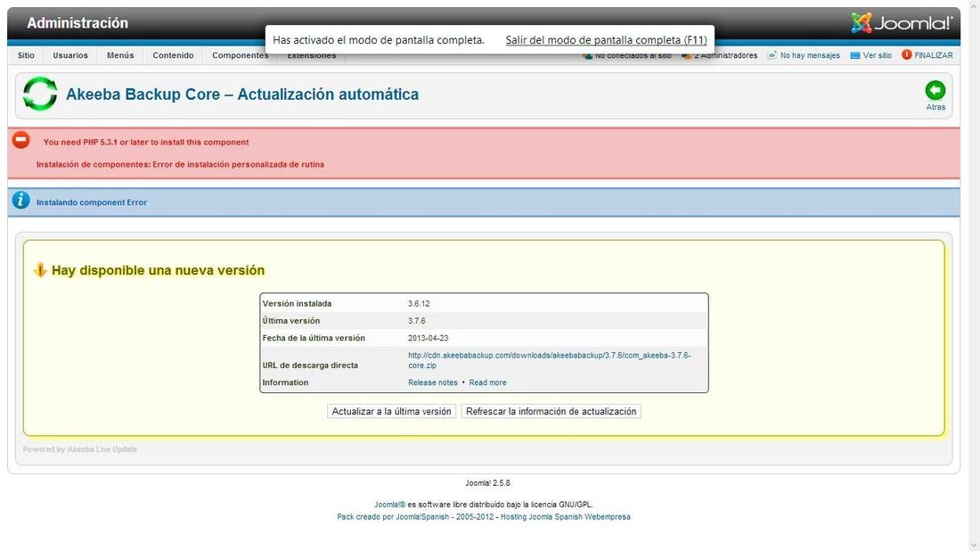Screen dimensions: 980x551
Task: Open the Menús menu
Action: click(x=120, y=55)
